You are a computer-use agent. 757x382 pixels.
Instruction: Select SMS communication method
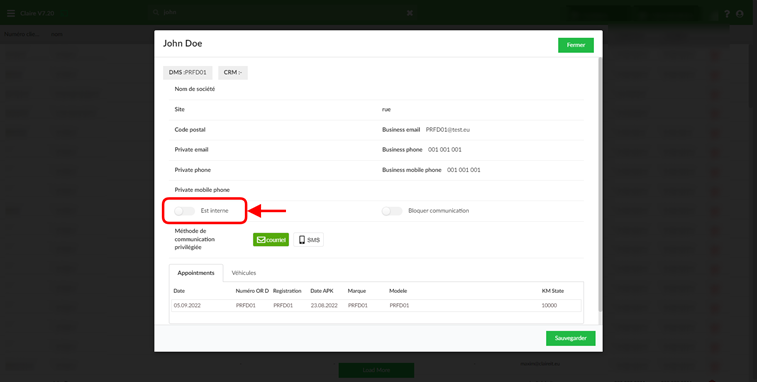click(x=308, y=240)
